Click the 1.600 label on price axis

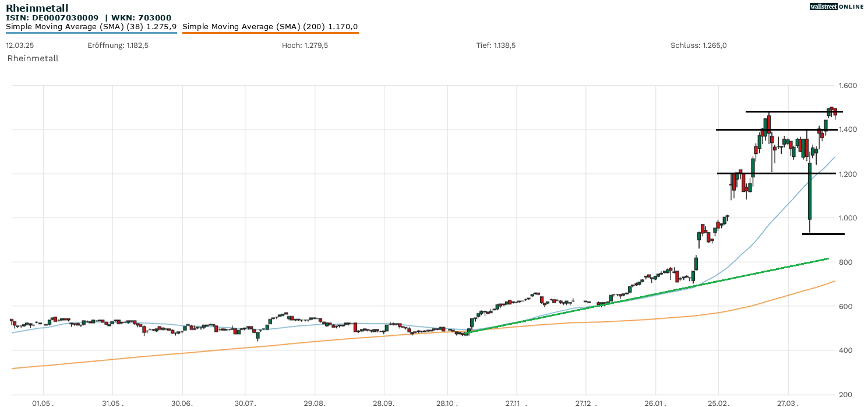[848, 86]
